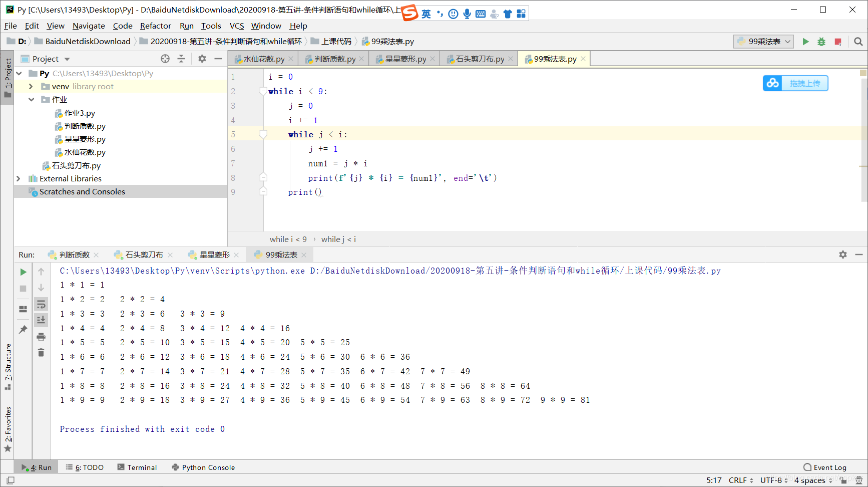Toggle scroll to end in Run console
Image resolution: width=868 pixels, height=487 pixels.
click(41, 320)
